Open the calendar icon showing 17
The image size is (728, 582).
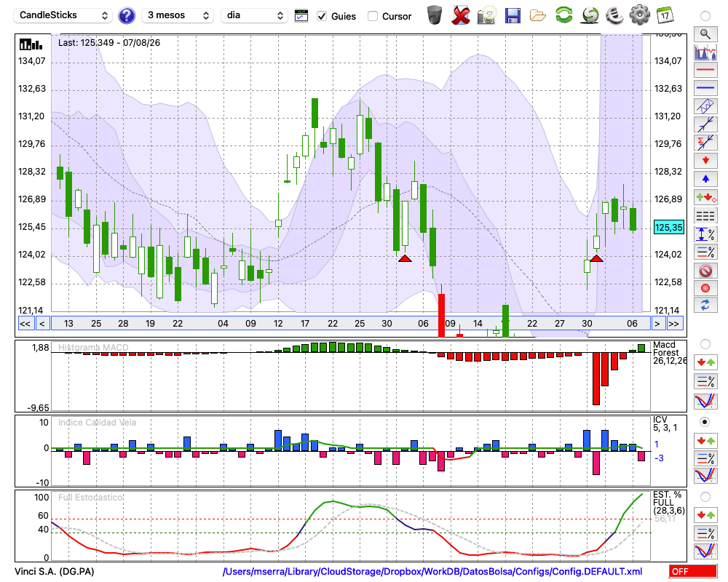coord(665,15)
